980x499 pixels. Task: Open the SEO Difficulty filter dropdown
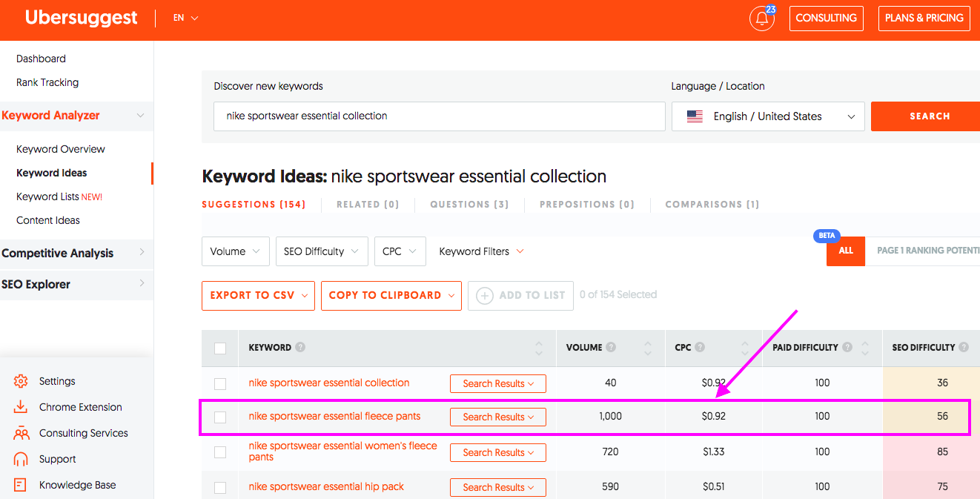(x=322, y=251)
